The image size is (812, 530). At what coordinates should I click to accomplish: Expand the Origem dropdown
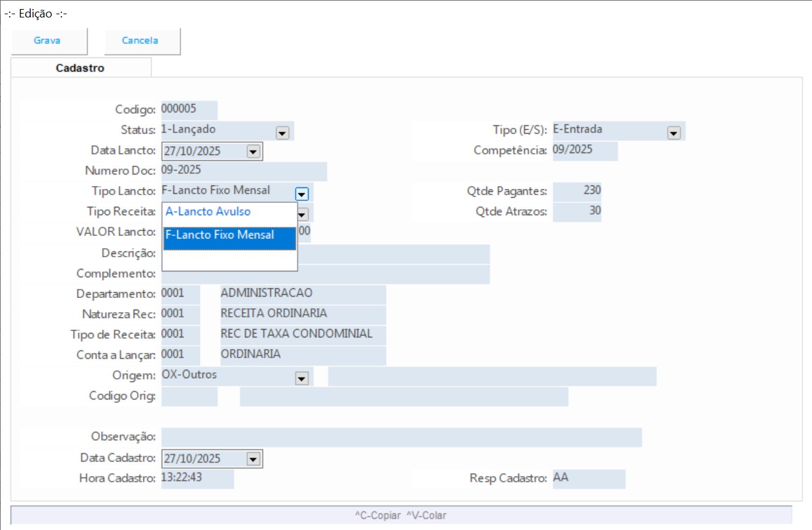[301, 379]
